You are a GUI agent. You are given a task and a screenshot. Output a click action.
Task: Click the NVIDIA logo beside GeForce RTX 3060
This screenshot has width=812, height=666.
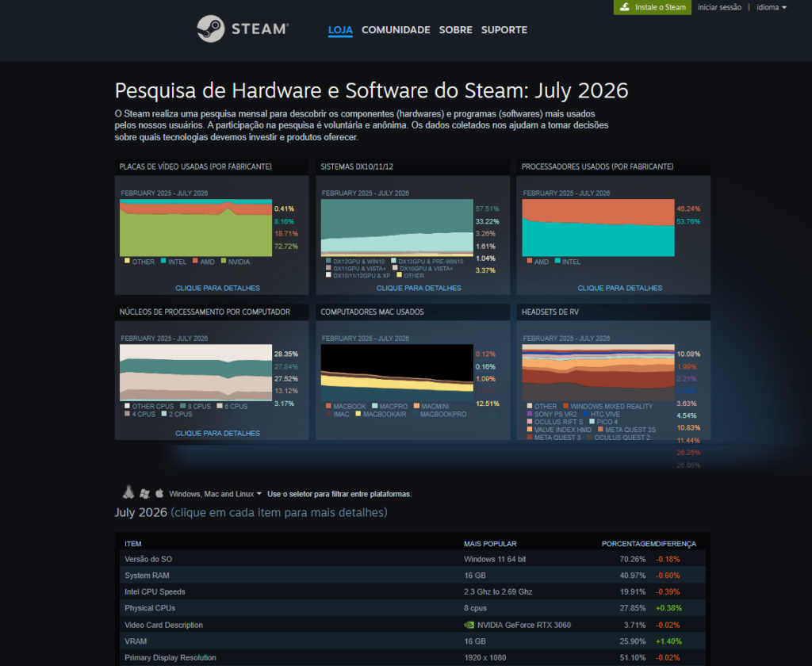(x=469, y=625)
